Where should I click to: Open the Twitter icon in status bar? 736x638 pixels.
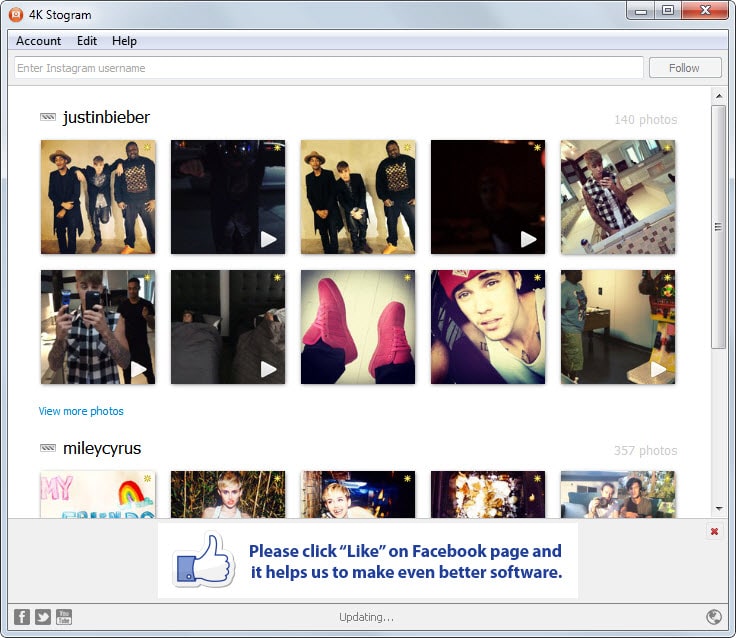(43, 616)
